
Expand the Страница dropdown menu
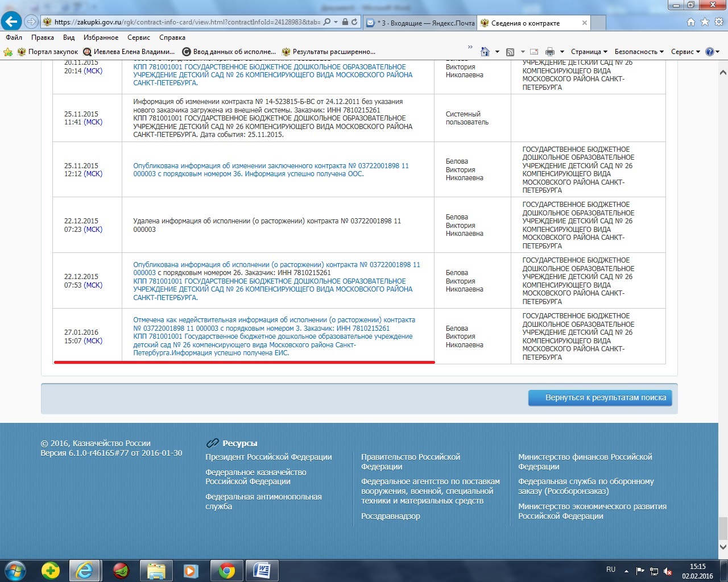click(x=589, y=52)
